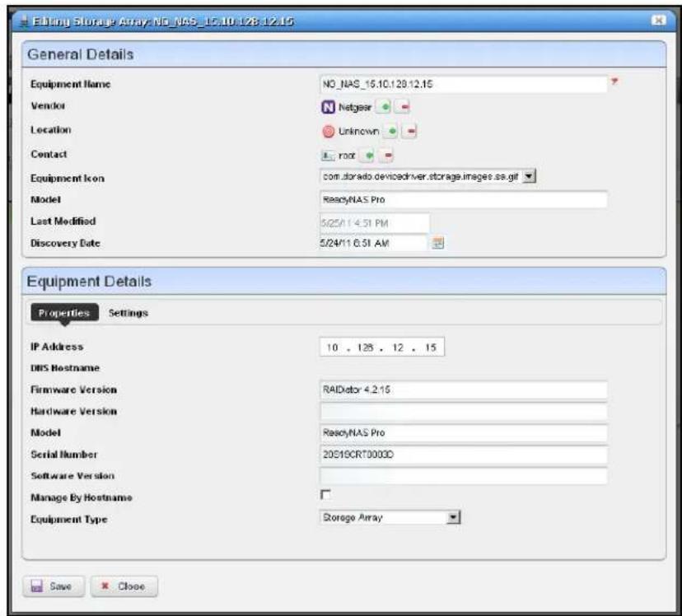Click the Discovery Date field
This screenshot has width=682, height=616.
pos(374,243)
